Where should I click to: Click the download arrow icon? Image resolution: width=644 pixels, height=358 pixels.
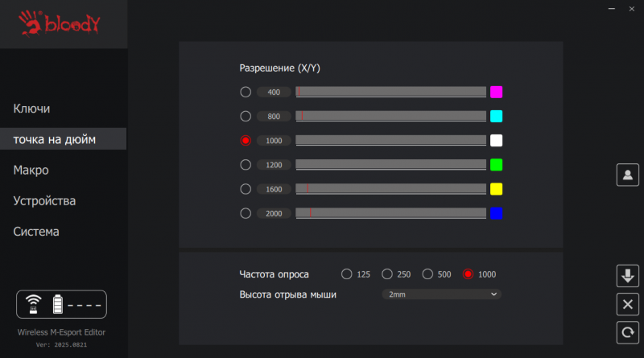(x=626, y=276)
